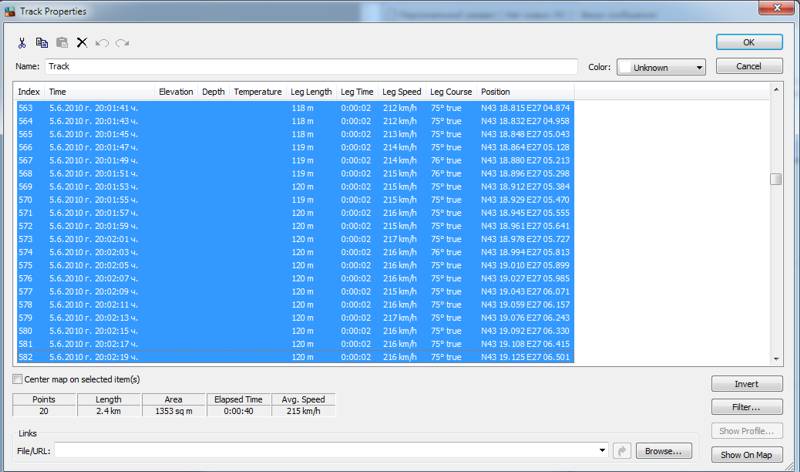Screen dimensions: 800x472
Task: Click the Redo arrow icon
Action: click(122, 44)
